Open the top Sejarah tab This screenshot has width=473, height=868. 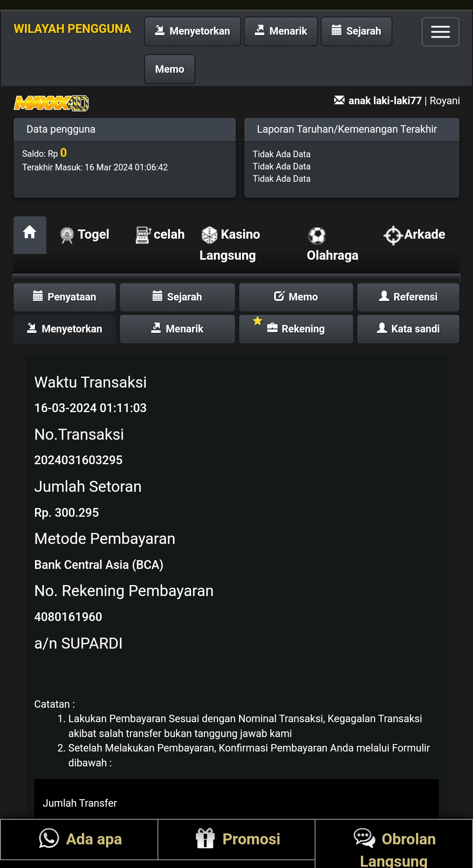356,32
